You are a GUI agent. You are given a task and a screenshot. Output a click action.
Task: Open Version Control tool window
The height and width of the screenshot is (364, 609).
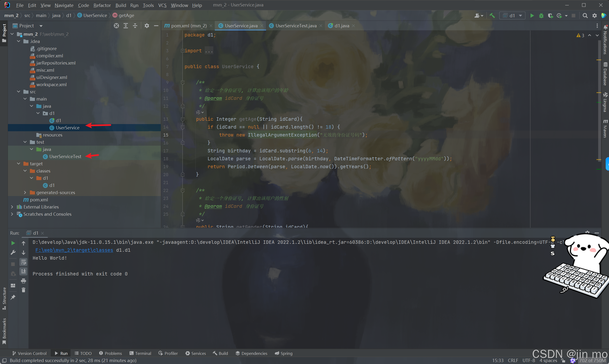pyautogui.click(x=29, y=353)
